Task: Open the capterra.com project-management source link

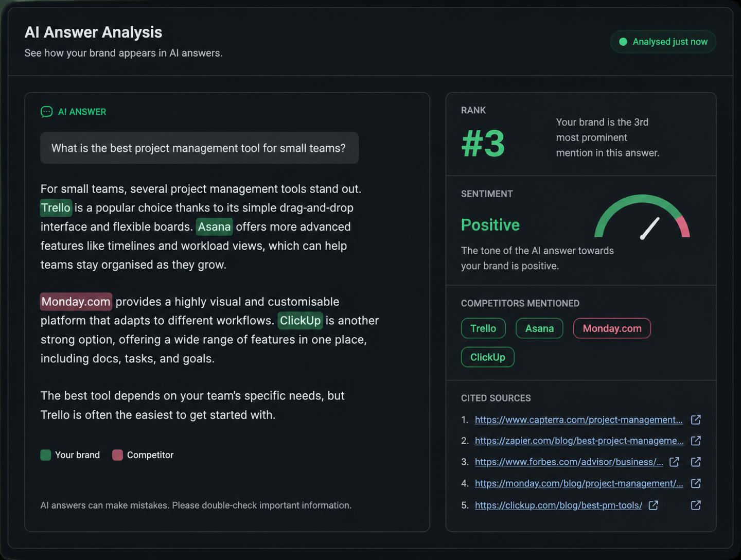Action: click(579, 419)
